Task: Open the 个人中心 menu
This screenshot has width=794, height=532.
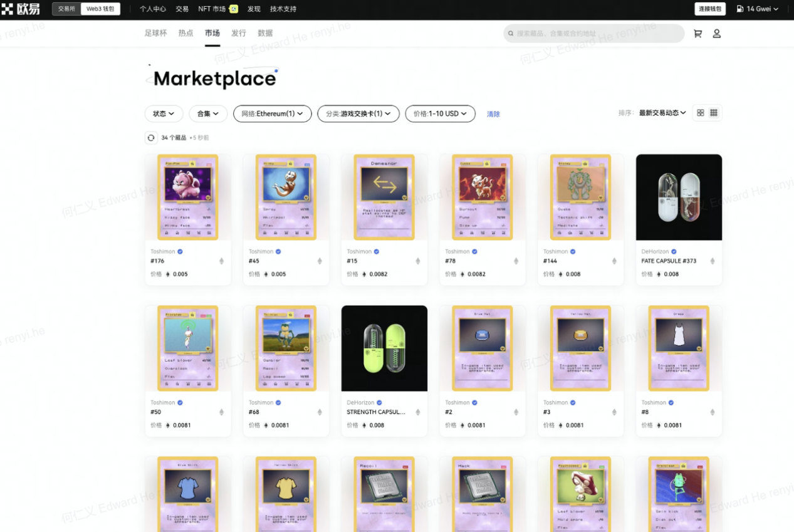Action: (x=153, y=9)
